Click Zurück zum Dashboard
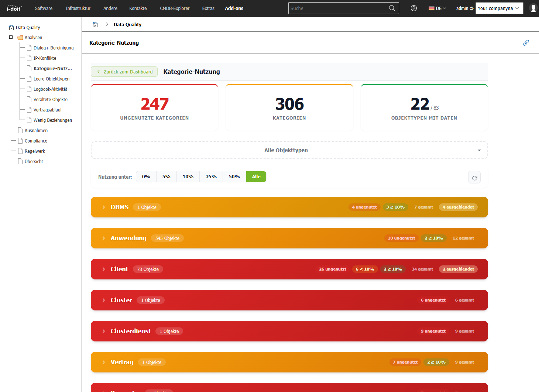 pos(124,72)
